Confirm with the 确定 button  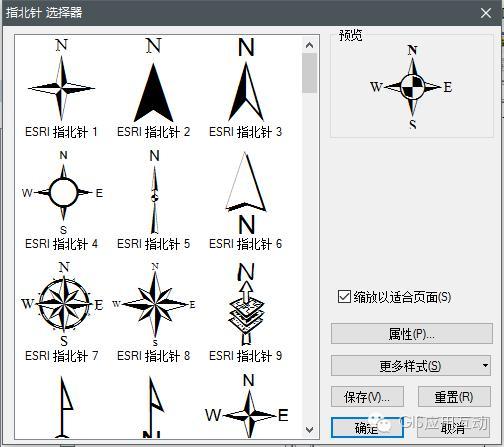(x=367, y=428)
